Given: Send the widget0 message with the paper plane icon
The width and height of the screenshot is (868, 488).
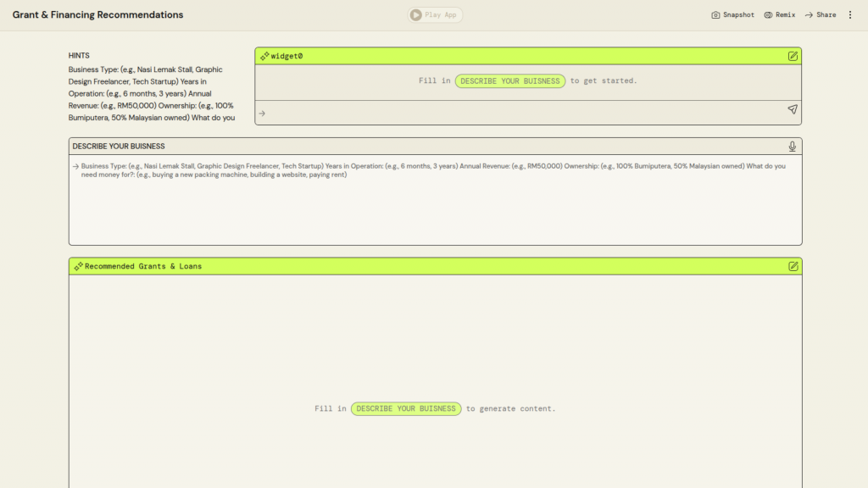Looking at the screenshot, I should pyautogui.click(x=792, y=109).
